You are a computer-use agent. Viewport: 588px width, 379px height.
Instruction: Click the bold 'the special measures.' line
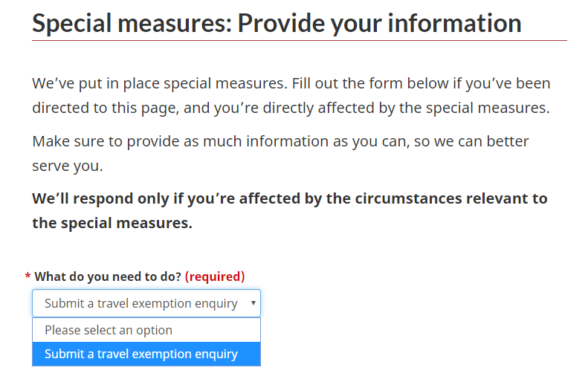(112, 223)
